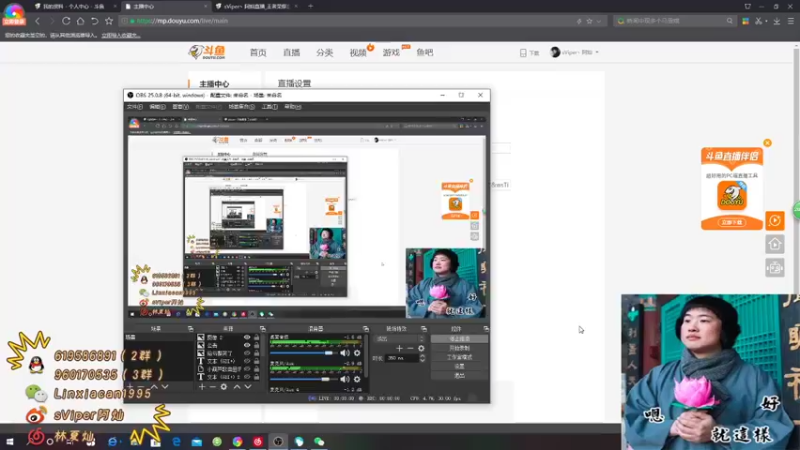This screenshot has height=450, width=800.
Task: Open OBS 场景集合(S) menu
Action: click(242, 107)
